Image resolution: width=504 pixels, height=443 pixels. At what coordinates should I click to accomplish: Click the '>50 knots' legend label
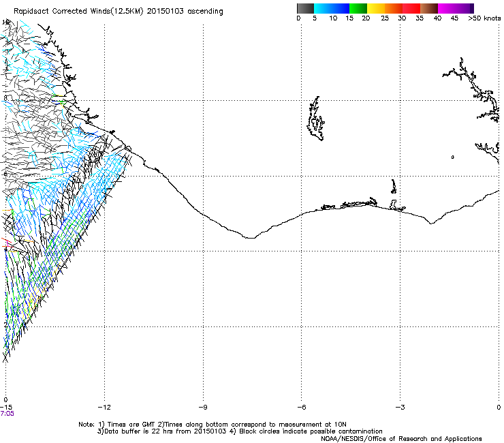pos(484,18)
